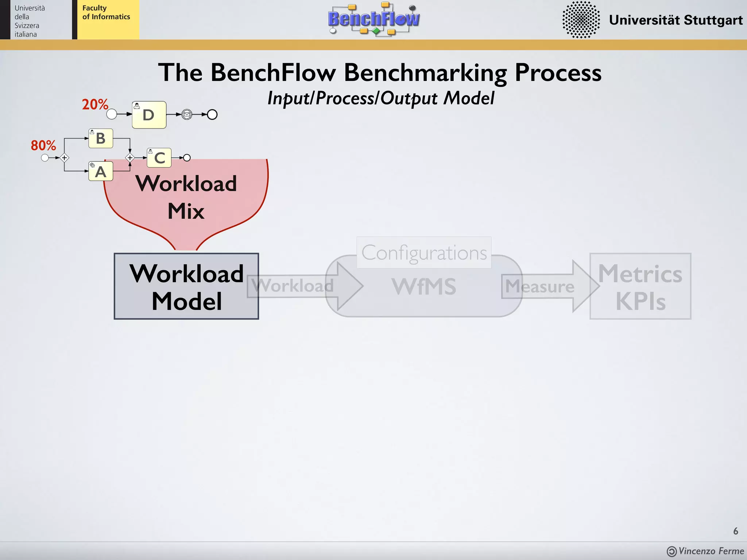The image size is (747, 560).
Task: Click the subtitle 'Input/Process/Output Model'
Action: (381, 98)
